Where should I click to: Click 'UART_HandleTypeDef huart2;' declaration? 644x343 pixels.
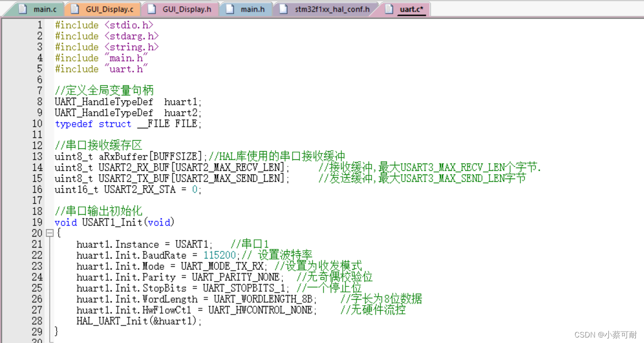pos(128,113)
